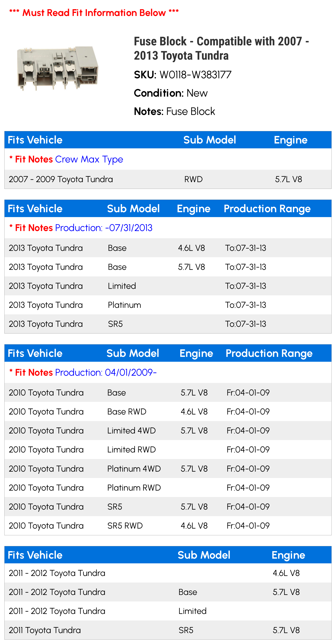The width and height of the screenshot is (336, 644).
Task: Click the 'Fuse Block - Compatible with 2007 - 2013 Toyota Tundra' title
Action: (x=221, y=48)
